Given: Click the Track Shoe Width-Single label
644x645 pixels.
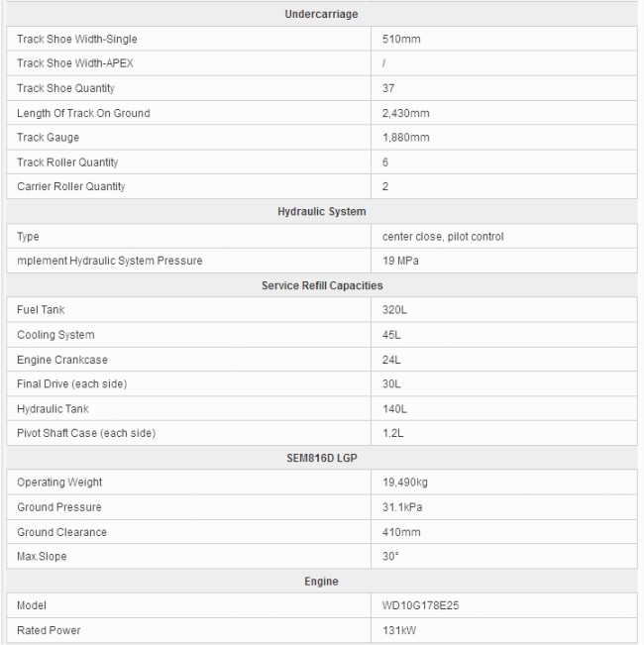Looking at the screenshot, I should tap(77, 40).
